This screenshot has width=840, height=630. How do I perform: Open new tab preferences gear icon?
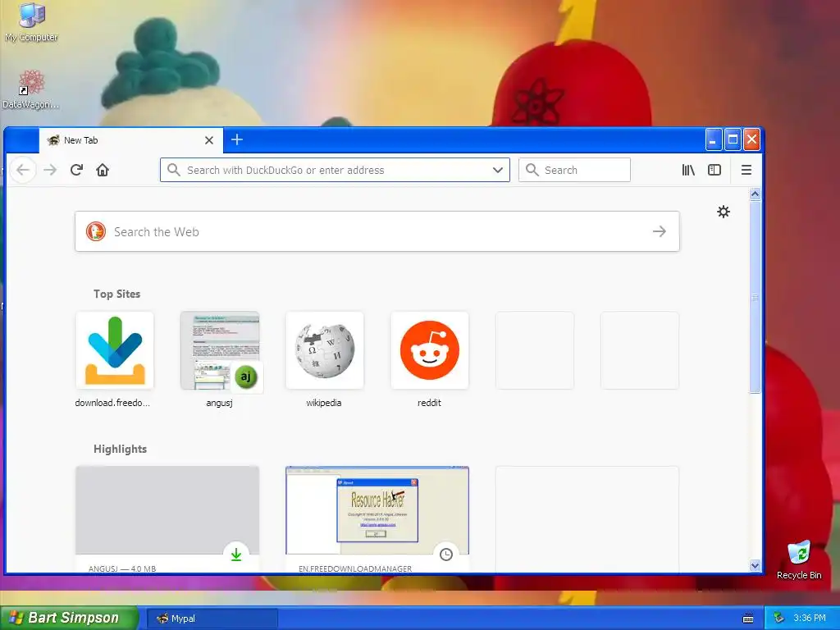[724, 212]
